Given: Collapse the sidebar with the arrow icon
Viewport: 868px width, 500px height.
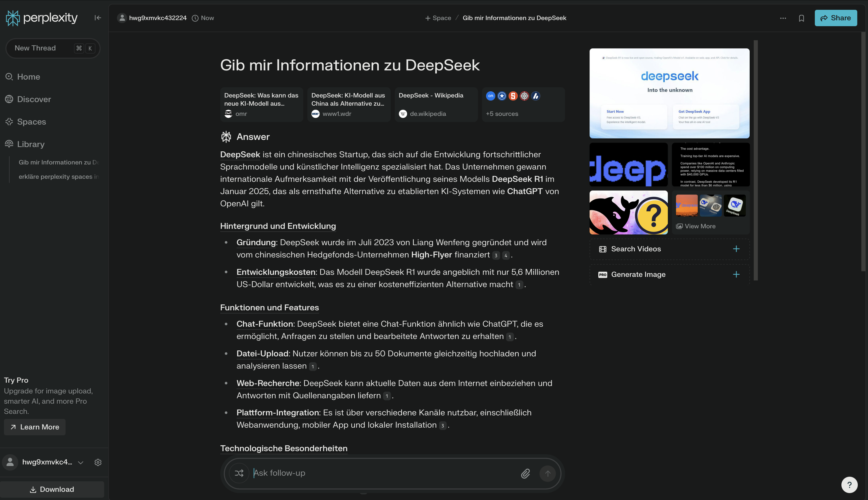Looking at the screenshot, I should tap(98, 18).
